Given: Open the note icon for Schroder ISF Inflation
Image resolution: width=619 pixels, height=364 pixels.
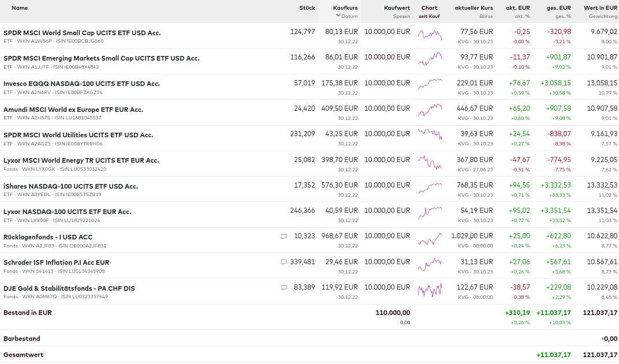Looking at the screenshot, I should click(x=284, y=262).
